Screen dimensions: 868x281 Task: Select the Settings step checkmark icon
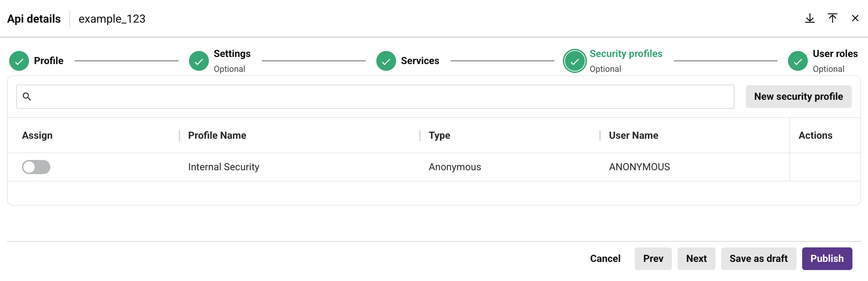click(x=199, y=61)
